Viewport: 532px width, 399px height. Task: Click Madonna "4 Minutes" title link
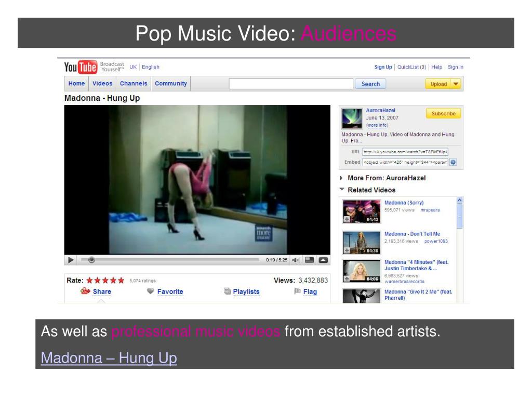417,265
